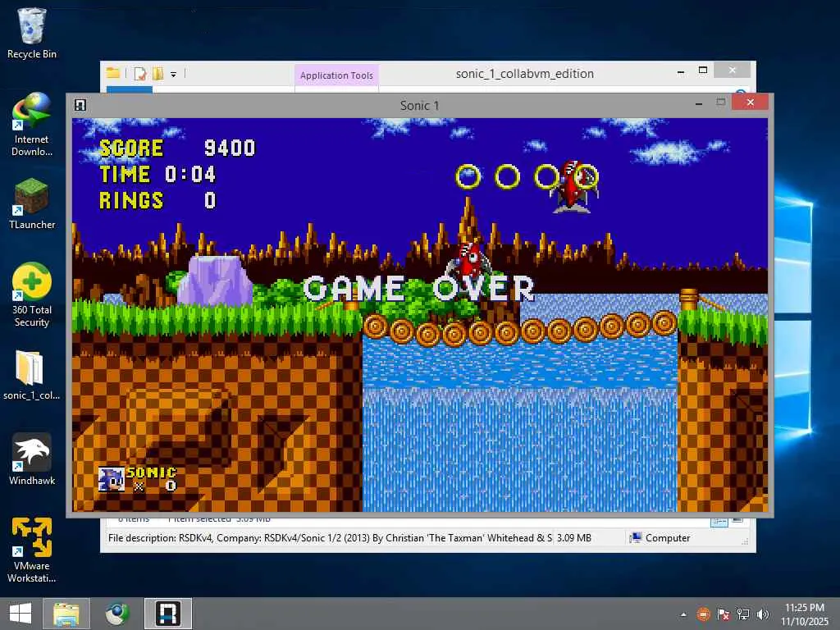Click the green globe browser taskbar icon

click(117, 614)
